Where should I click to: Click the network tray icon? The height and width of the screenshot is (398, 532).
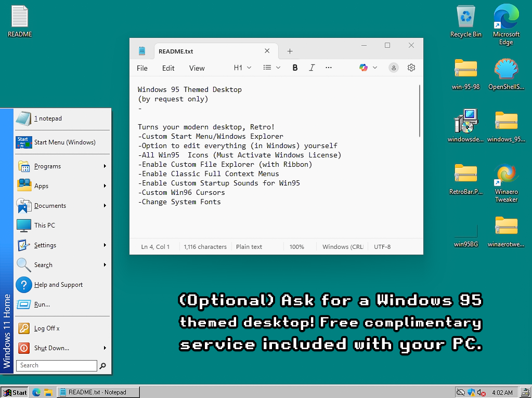[460, 392]
